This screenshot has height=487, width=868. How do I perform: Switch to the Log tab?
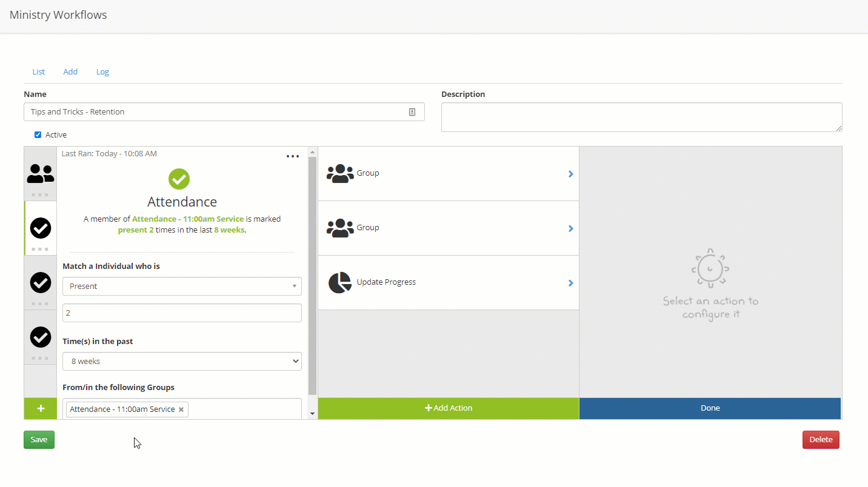102,72
